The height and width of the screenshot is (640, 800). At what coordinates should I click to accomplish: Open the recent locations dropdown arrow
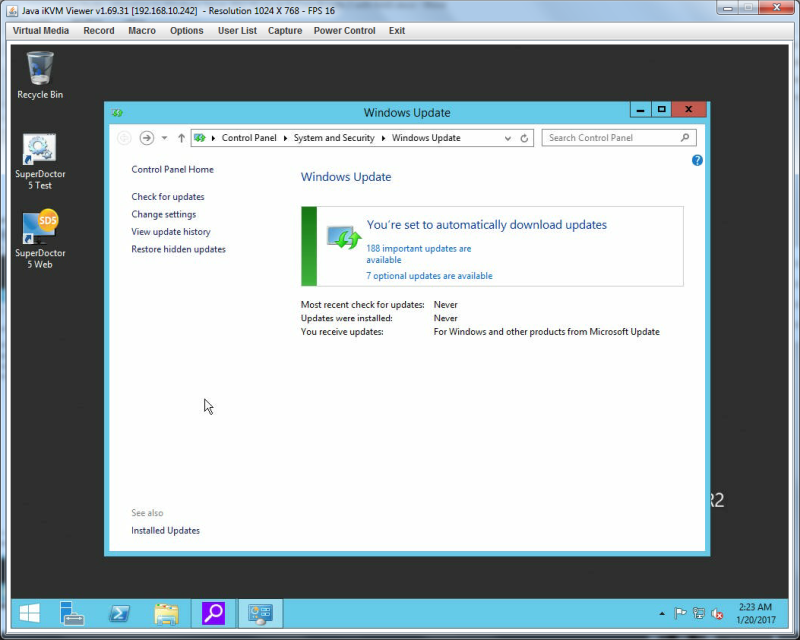[164, 138]
